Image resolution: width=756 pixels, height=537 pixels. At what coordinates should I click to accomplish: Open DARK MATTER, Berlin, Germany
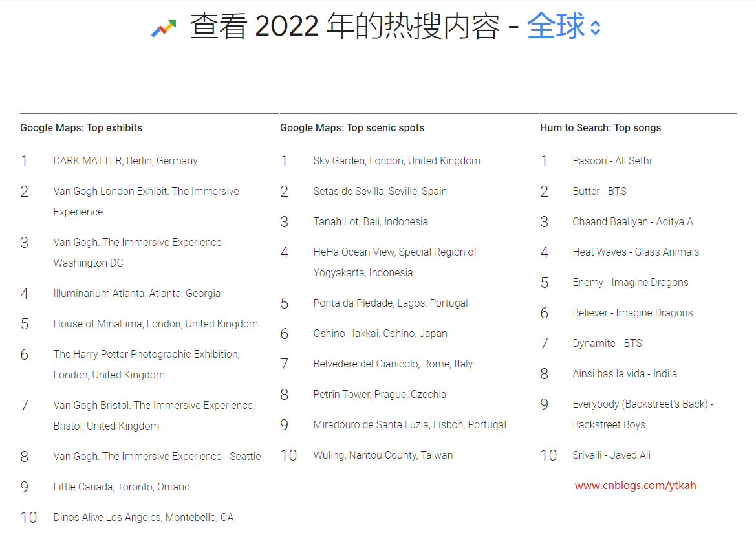click(125, 160)
